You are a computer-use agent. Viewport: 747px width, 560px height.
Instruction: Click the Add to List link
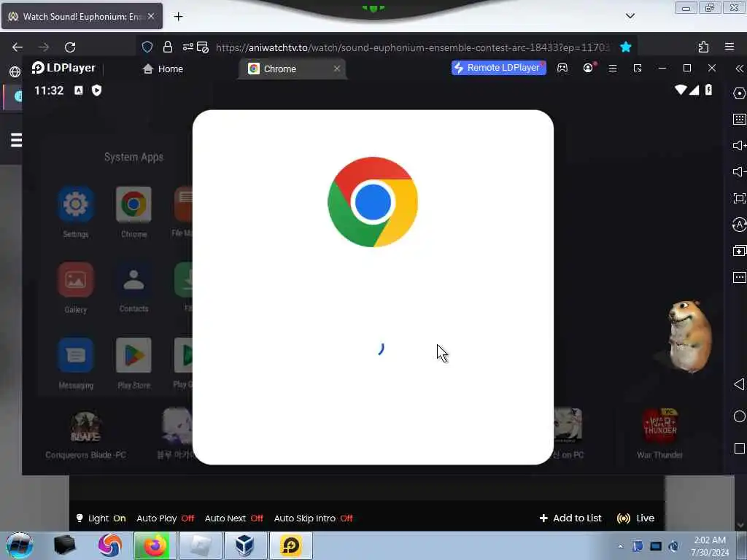(x=570, y=518)
